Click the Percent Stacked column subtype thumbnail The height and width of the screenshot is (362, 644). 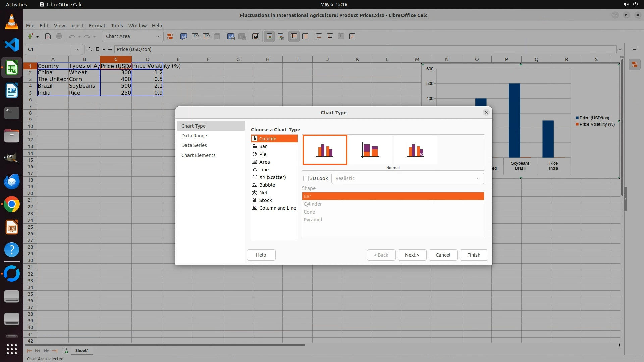click(x=415, y=150)
